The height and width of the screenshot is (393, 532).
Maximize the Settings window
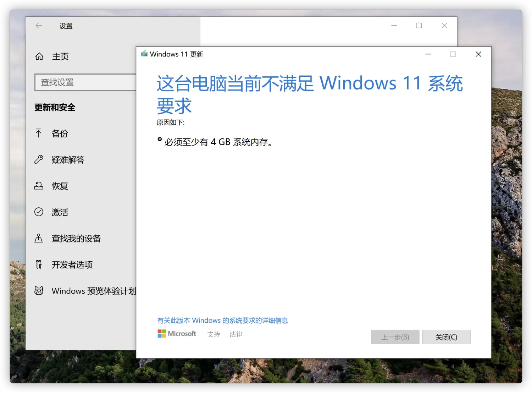click(419, 26)
